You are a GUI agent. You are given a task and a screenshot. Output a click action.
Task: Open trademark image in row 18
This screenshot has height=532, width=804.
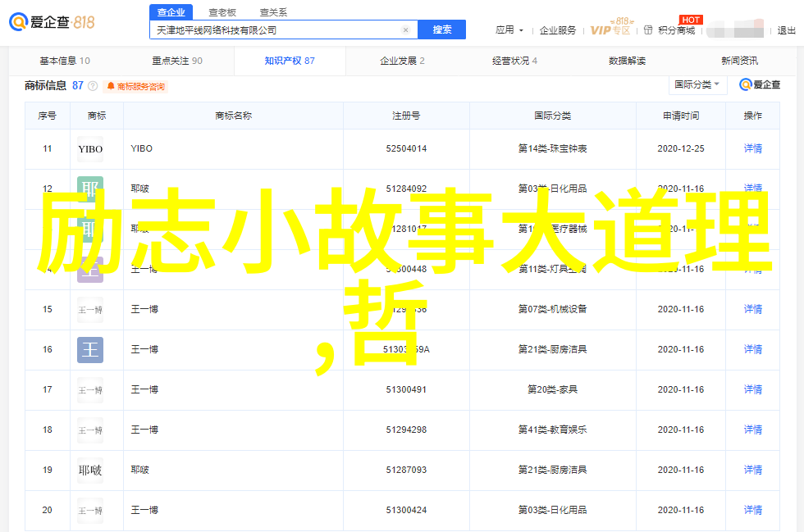coord(90,430)
